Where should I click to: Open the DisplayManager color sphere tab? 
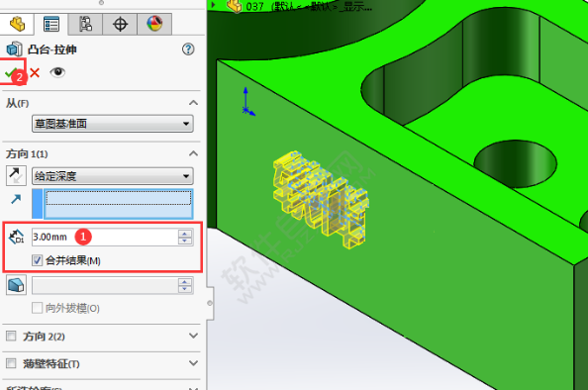coord(154,24)
